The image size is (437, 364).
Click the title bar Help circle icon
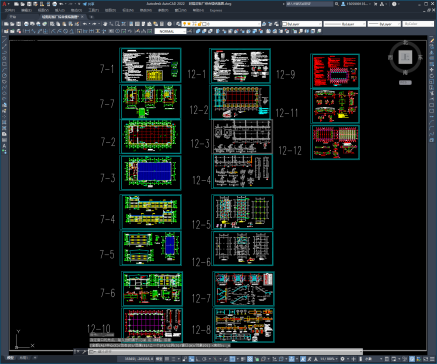[394, 4]
